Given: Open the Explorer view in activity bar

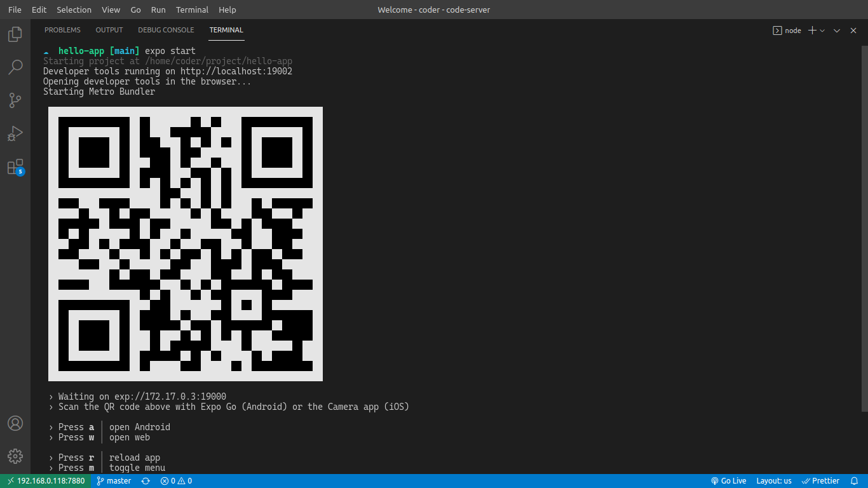Looking at the screenshot, I should coord(15,34).
